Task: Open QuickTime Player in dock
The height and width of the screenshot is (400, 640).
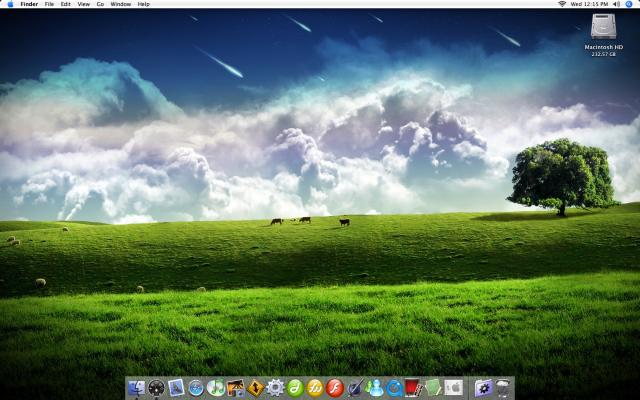Action: 394,388
